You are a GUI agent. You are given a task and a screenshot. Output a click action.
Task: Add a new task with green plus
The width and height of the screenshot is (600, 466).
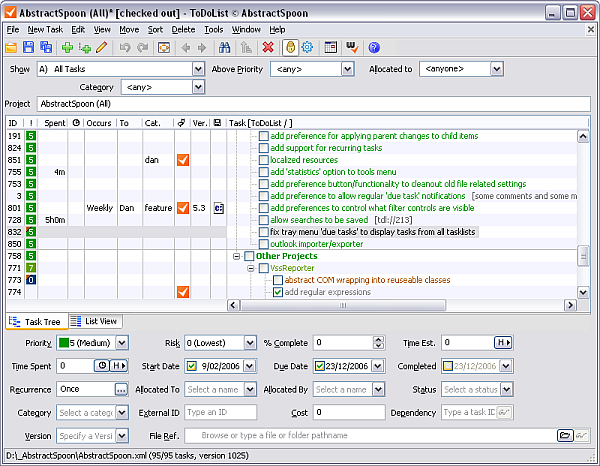click(67, 47)
